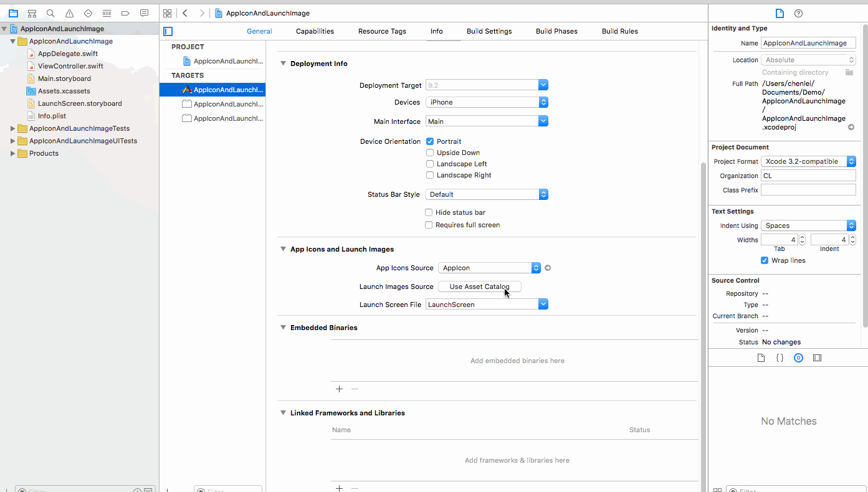Select LaunchScreen.storyboard in the navigator
This screenshot has height=492, width=868.
coord(80,103)
